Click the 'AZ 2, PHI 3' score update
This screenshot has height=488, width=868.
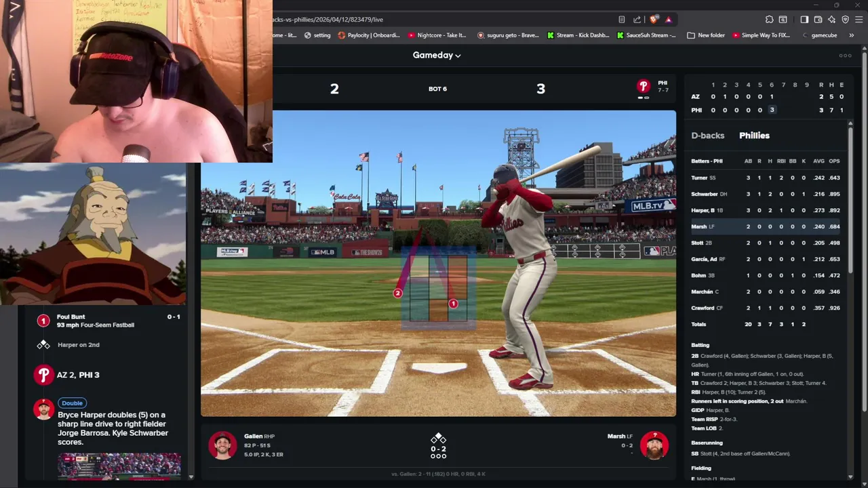(x=78, y=375)
